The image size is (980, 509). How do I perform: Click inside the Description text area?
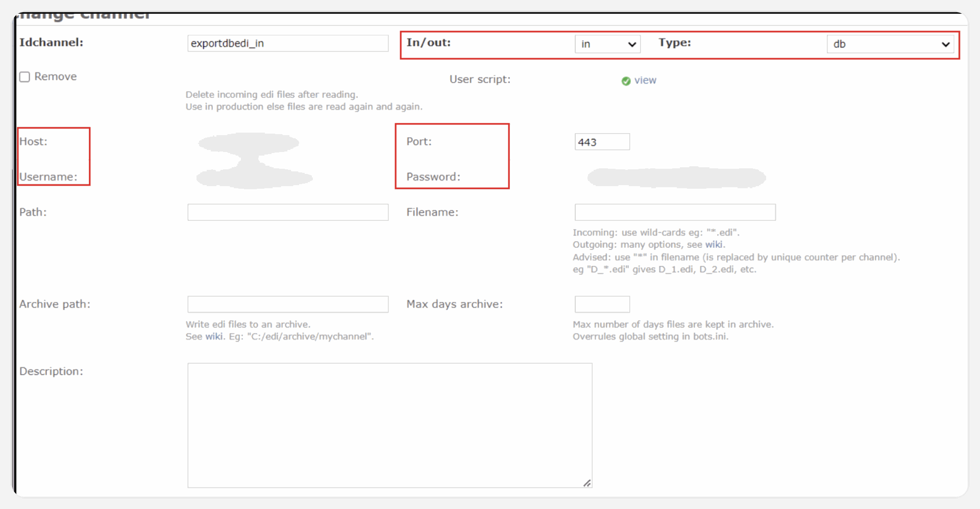pyautogui.click(x=389, y=425)
